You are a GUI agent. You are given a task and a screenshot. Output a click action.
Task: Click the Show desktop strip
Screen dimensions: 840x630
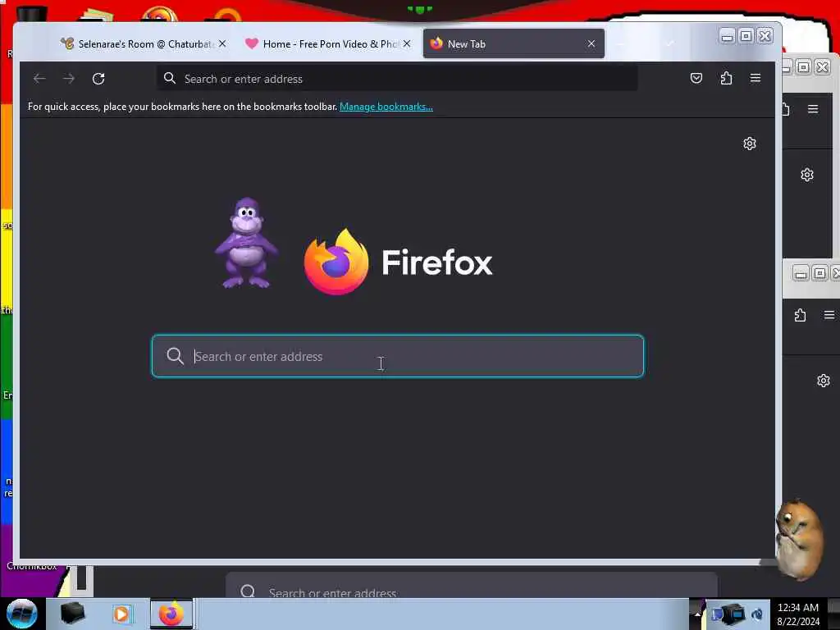point(833,614)
